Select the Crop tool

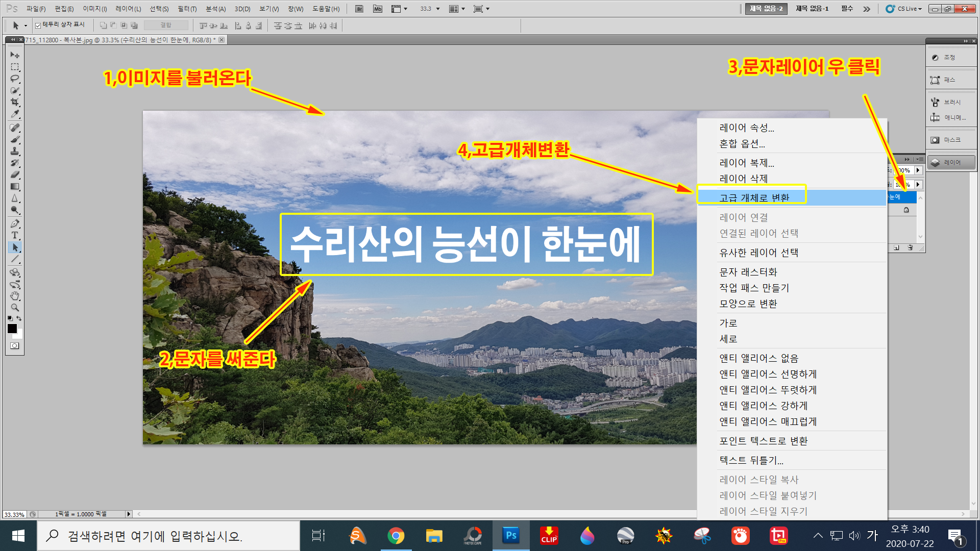click(x=15, y=102)
